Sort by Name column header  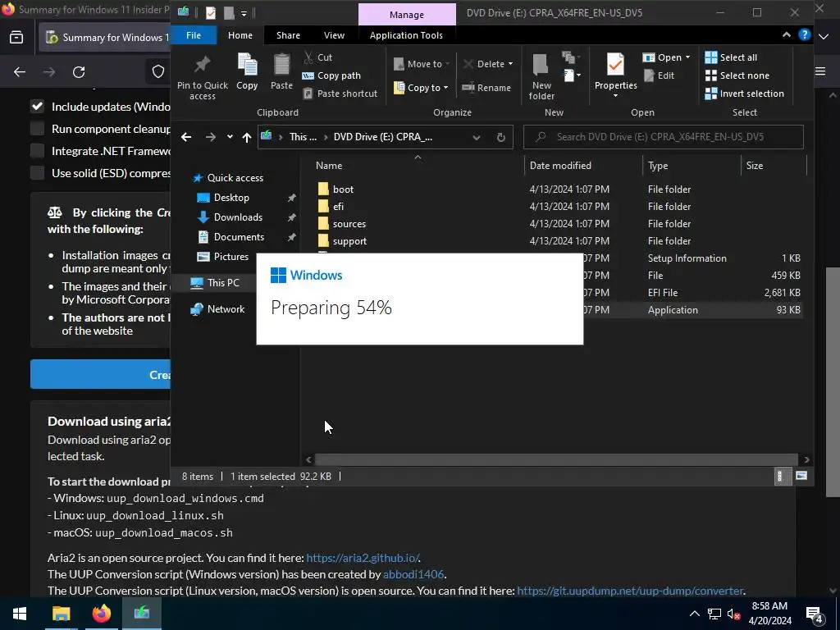418,166
